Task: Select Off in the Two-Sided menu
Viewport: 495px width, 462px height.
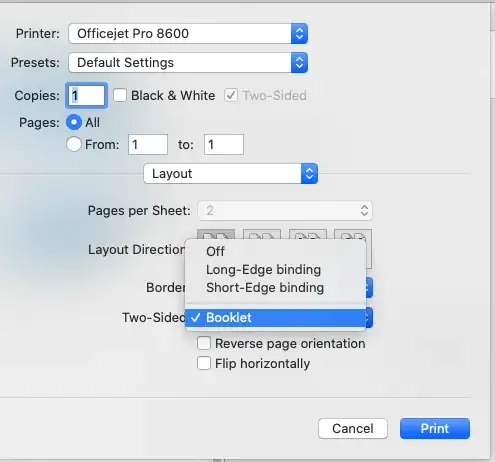Action: pyautogui.click(x=275, y=252)
